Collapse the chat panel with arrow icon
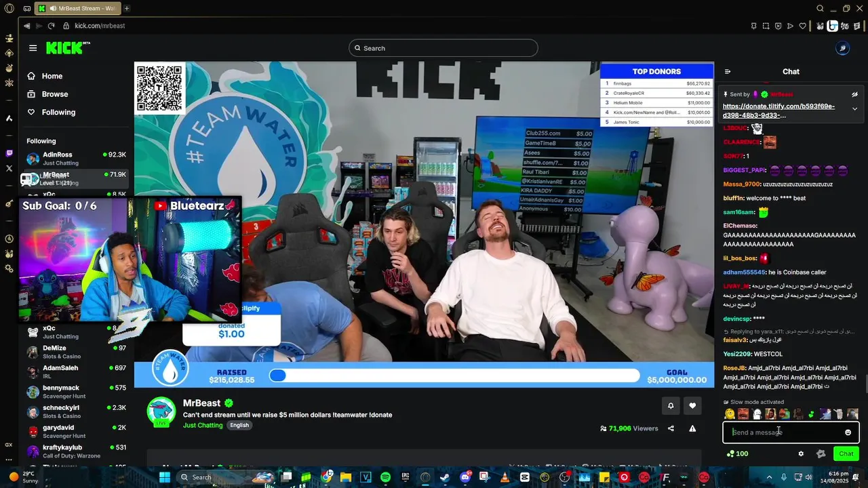Viewport: 868px width, 488px height. [728, 71]
